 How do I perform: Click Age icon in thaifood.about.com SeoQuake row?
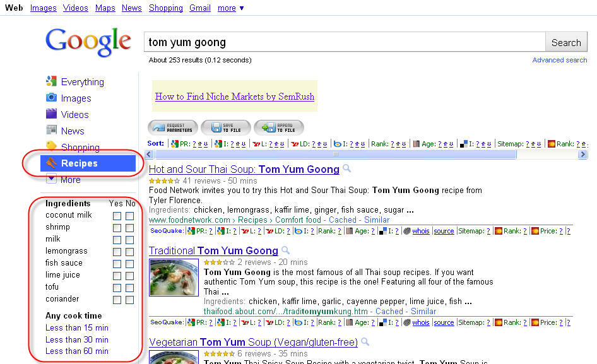click(x=349, y=322)
